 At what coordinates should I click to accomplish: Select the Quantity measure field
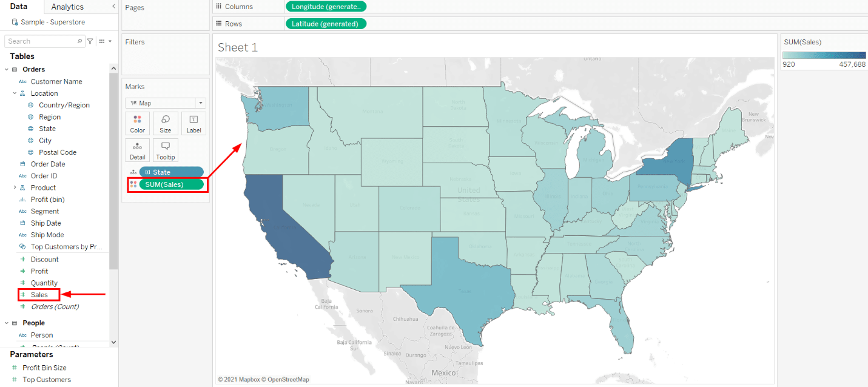[x=44, y=283]
